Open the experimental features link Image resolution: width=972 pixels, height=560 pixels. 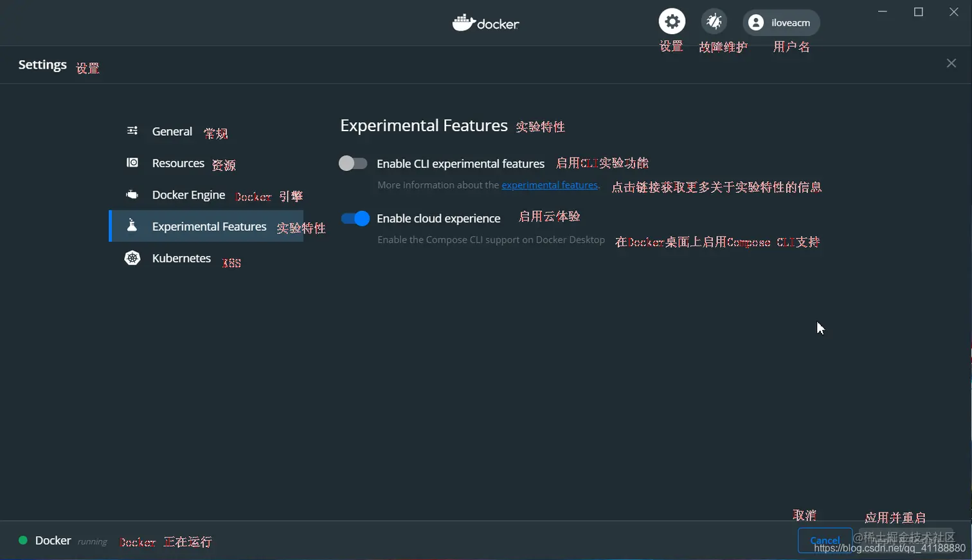tap(550, 185)
